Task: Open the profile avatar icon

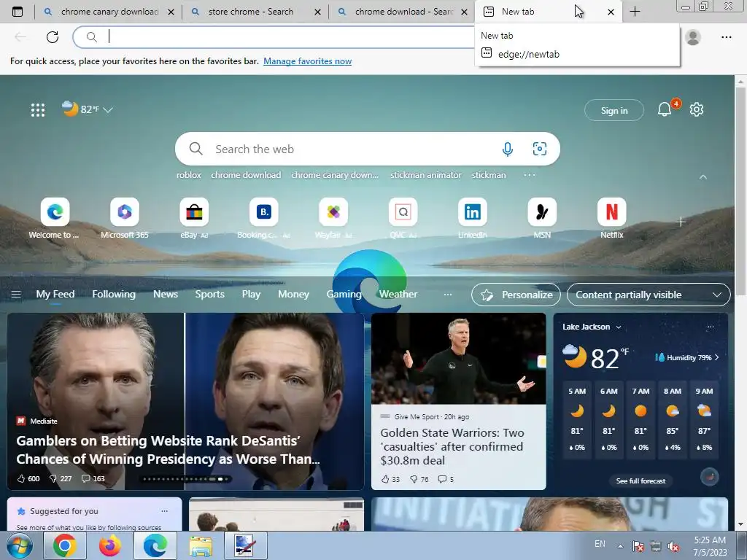Action: (x=693, y=36)
